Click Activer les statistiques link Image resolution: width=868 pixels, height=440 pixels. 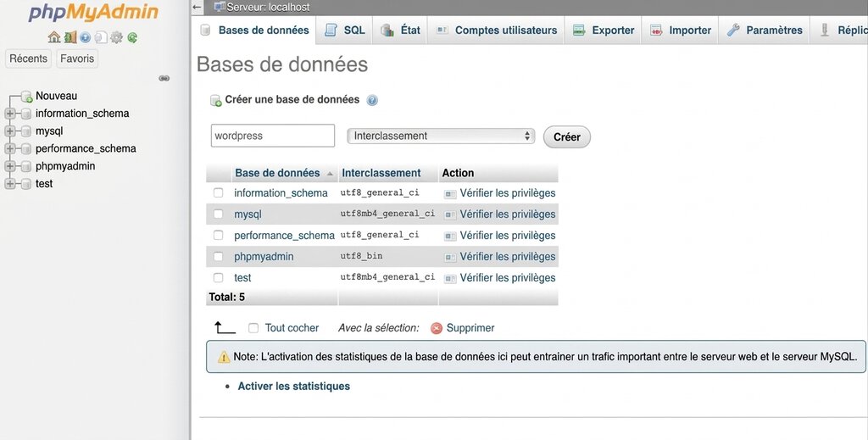293,387
